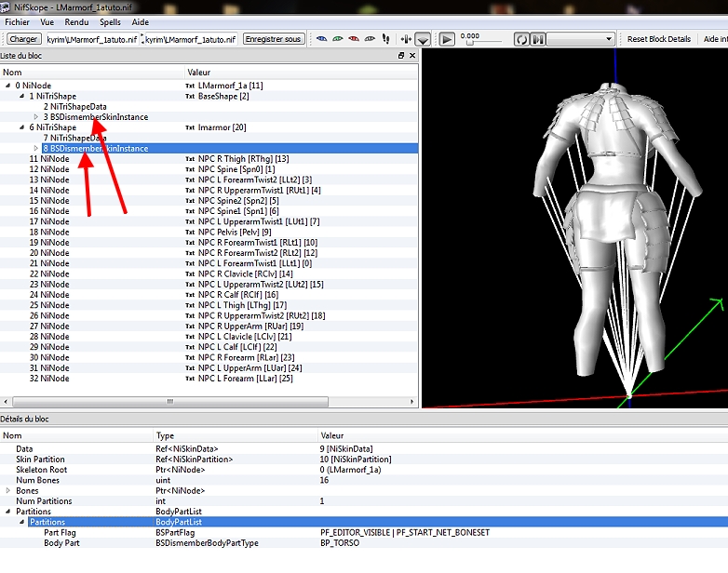This screenshot has width=728, height=573.
Task: Click the red eye view icon
Action: 354,39
